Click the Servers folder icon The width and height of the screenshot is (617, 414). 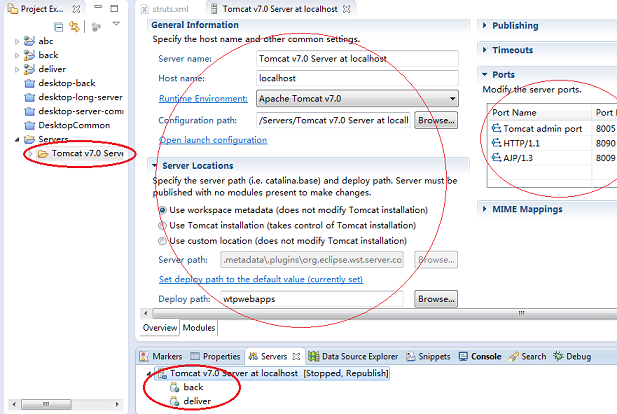[30, 139]
